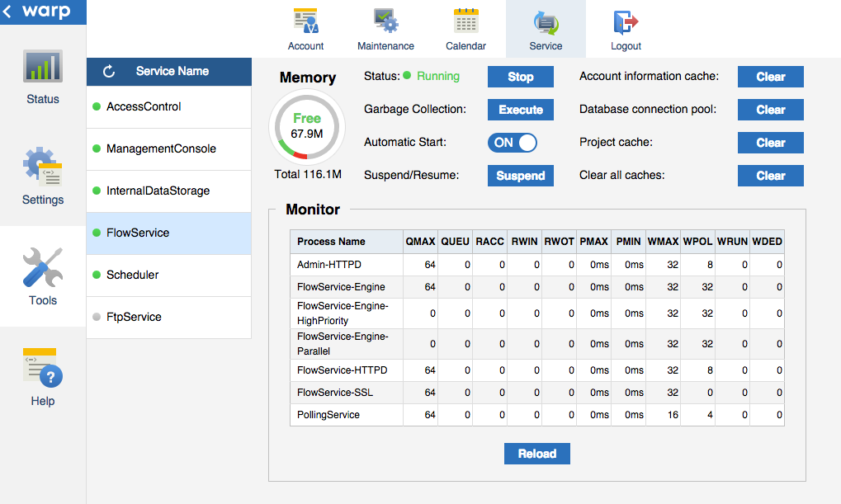Viewport: 841px width, 504px height.
Task: Open the Settings gear icon in sidebar
Action: 43,167
